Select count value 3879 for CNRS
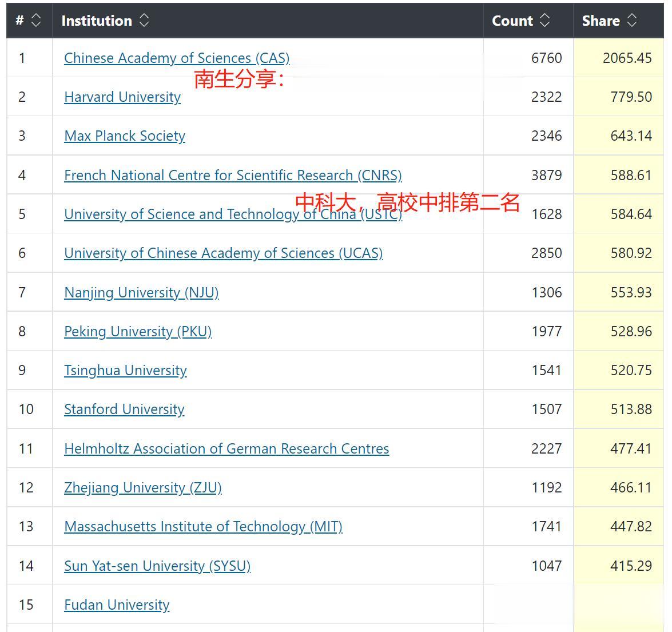The image size is (672, 632). click(x=546, y=175)
